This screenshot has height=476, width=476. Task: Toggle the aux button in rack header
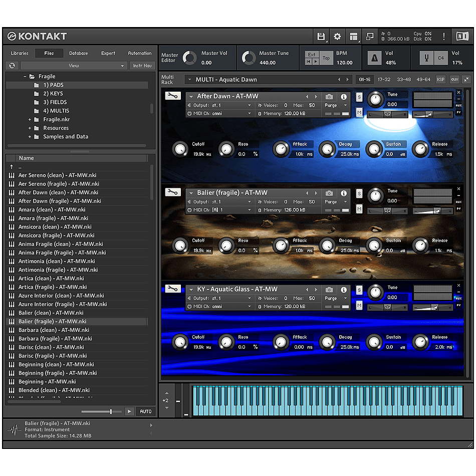coord(454,80)
